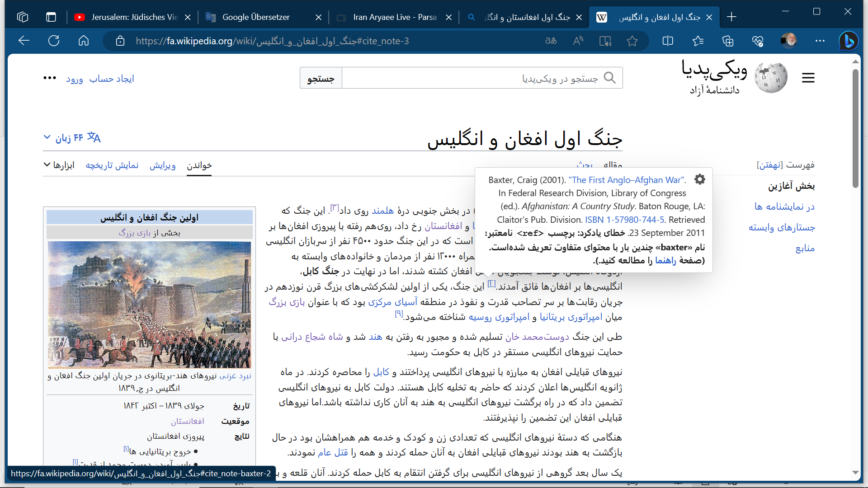Screen dimensions: 868x488
Task: Go to browser home page icon
Action: pyautogui.click(x=84, y=41)
